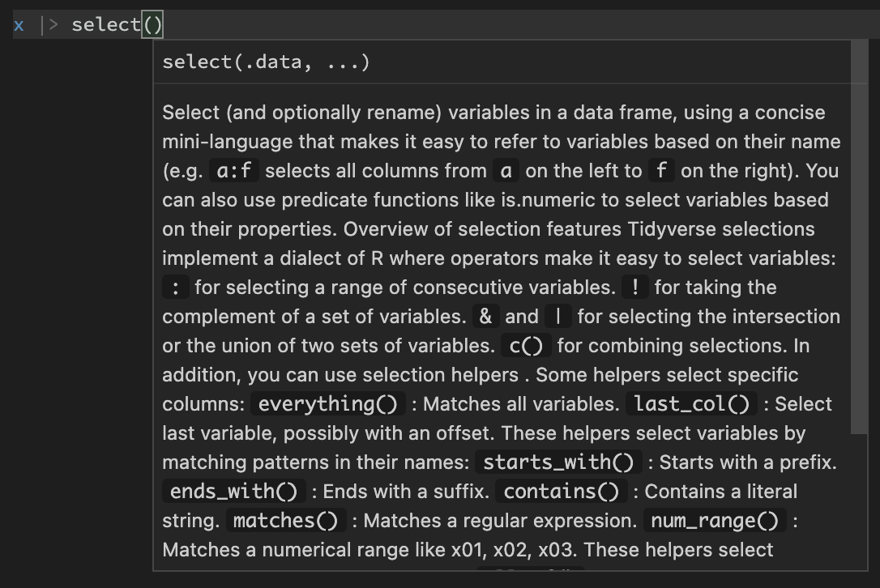Place cursor between the select parentheses
This screenshot has width=880, height=588.
coord(153,25)
